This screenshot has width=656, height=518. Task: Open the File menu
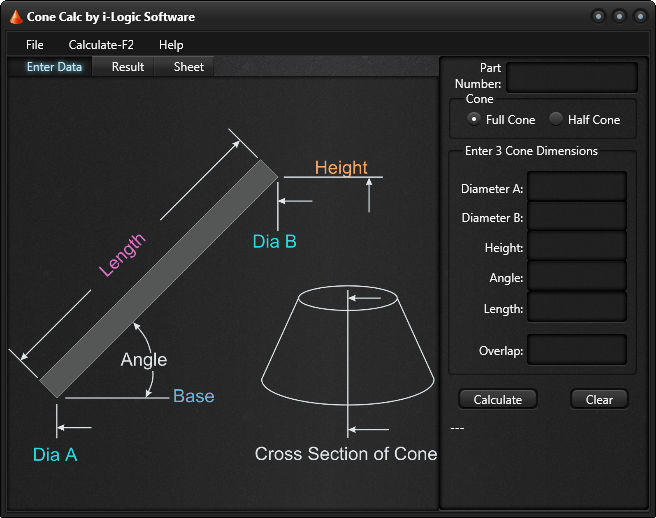point(35,45)
